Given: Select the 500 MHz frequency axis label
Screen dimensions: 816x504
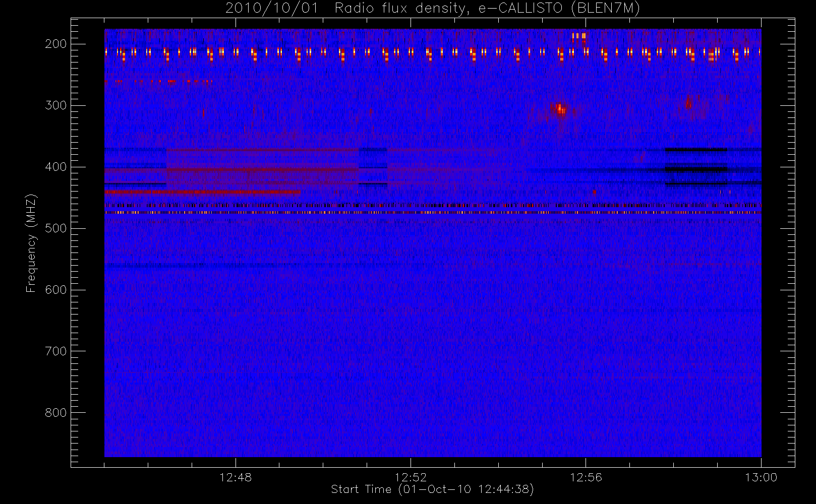Looking at the screenshot, I should click(x=55, y=228).
